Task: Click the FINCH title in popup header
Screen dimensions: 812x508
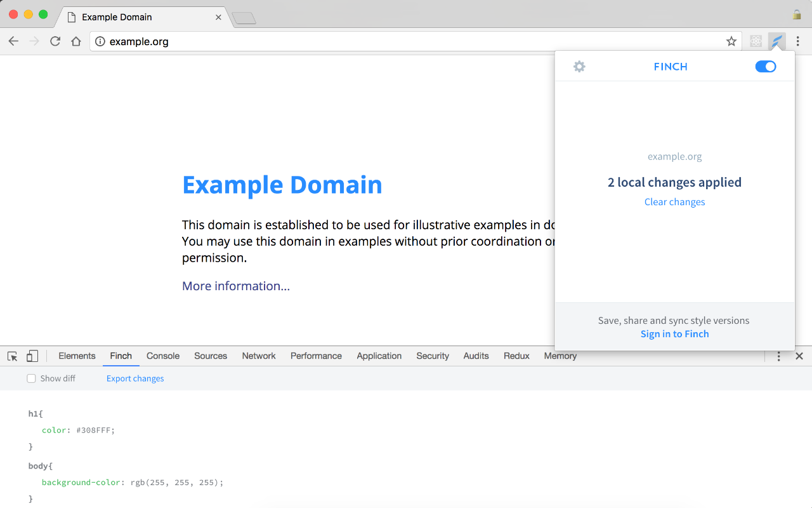Action: [x=671, y=67]
